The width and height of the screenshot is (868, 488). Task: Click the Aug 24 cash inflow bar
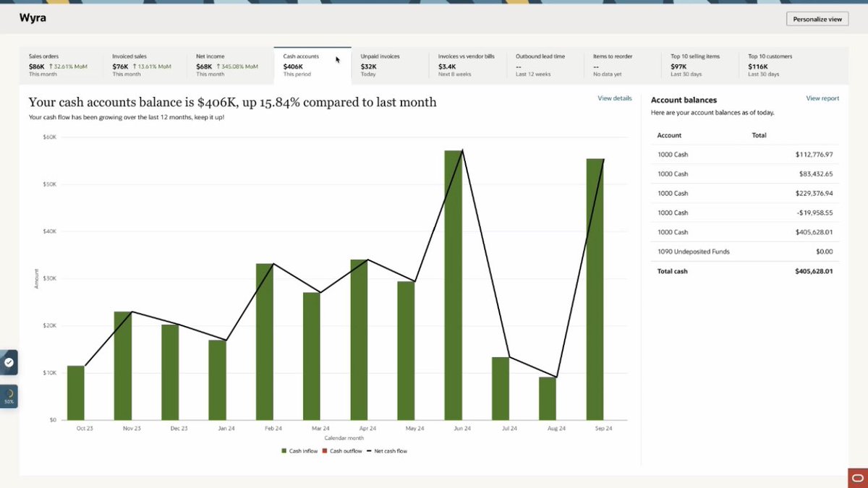pyautogui.click(x=548, y=398)
